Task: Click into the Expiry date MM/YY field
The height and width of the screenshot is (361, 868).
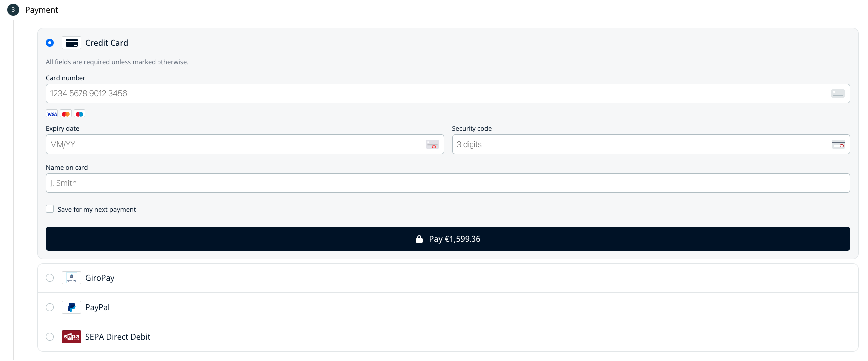Action: 234,144
